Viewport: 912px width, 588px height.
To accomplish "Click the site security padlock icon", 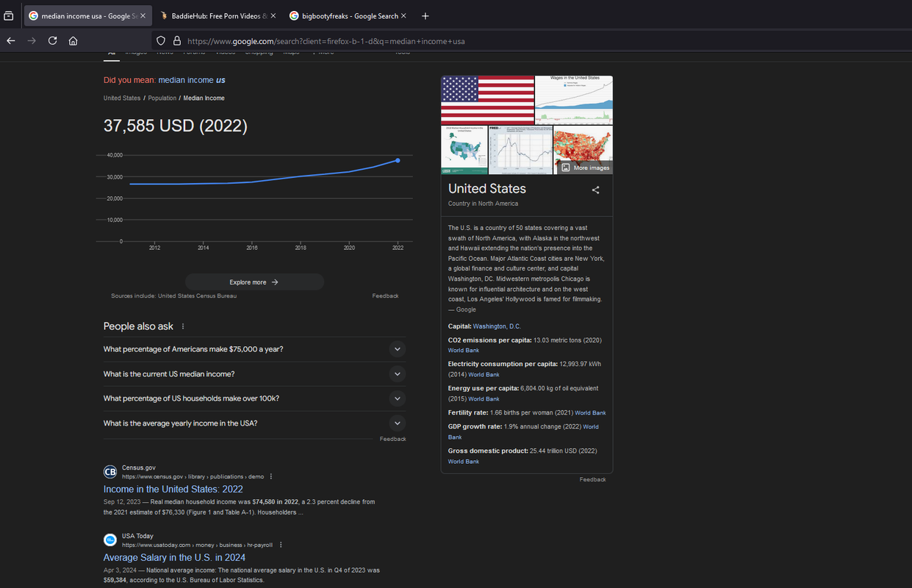I will pos(176,41).
